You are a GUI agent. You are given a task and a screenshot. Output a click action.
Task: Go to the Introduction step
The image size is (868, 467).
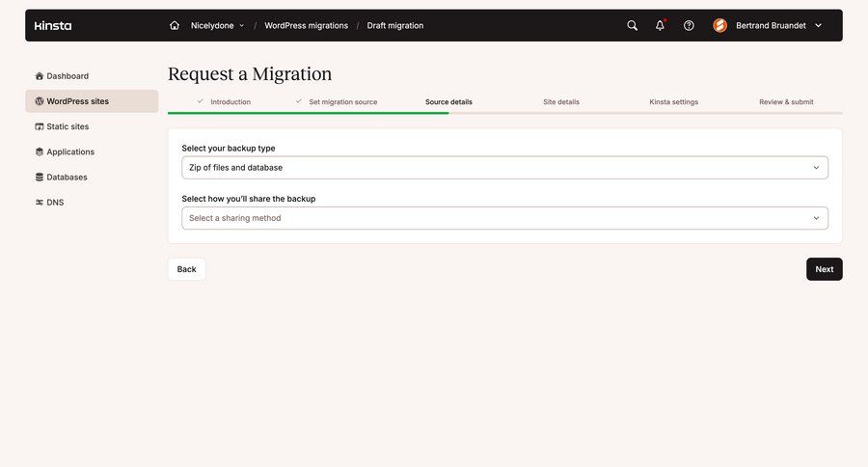tap(231, 102)
